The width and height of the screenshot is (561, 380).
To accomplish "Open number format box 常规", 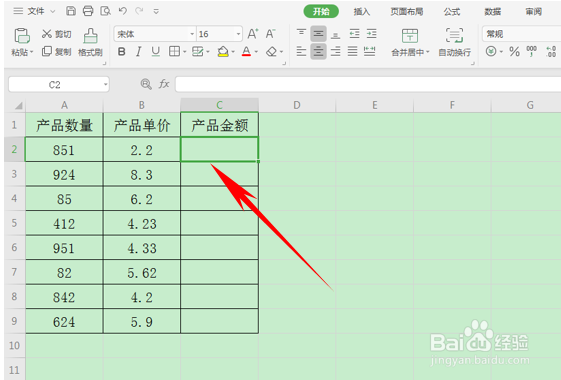I will point(522,34).
